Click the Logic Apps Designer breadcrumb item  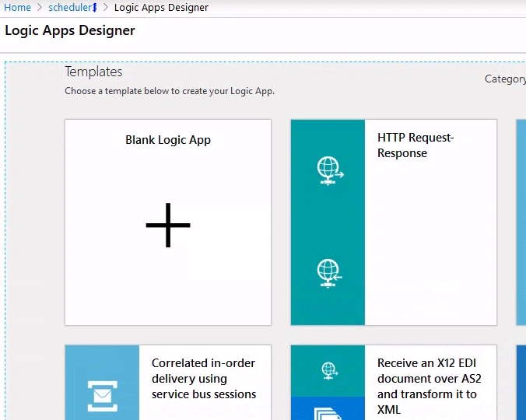click(x=161, y=7)
